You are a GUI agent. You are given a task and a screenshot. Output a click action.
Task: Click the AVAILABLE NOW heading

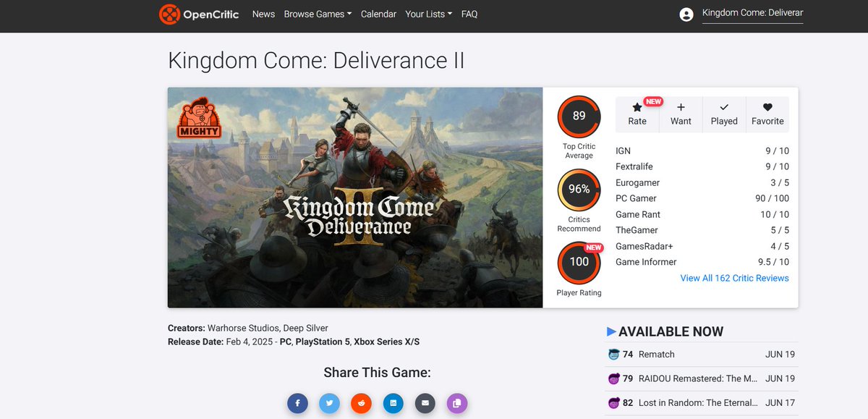671,331
